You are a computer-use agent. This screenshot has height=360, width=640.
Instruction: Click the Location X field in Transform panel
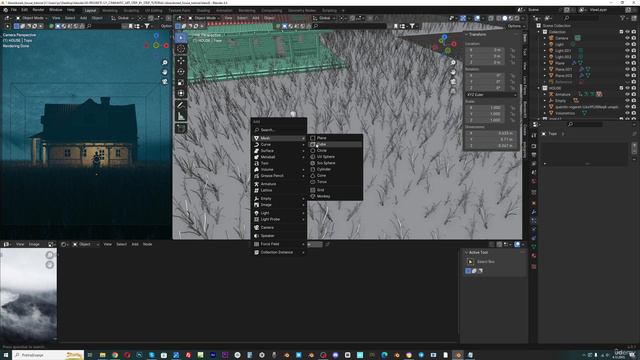(484, 50)
